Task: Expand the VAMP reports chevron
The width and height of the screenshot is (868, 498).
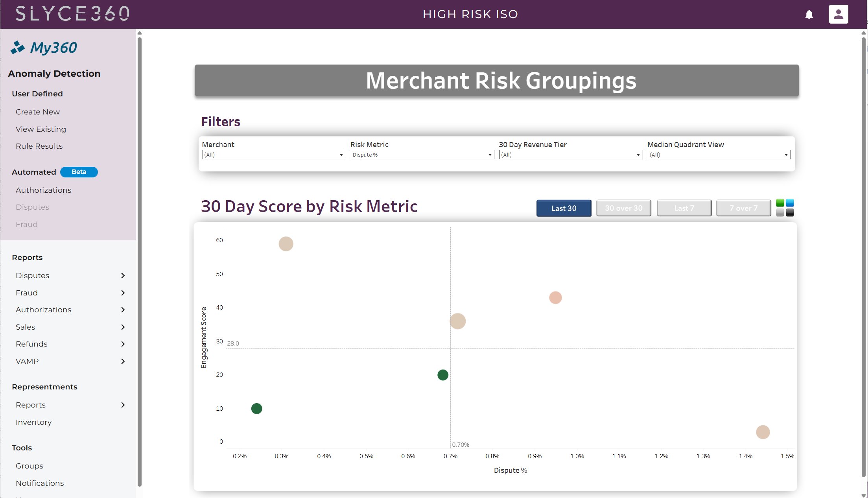Action: point(123,362)
